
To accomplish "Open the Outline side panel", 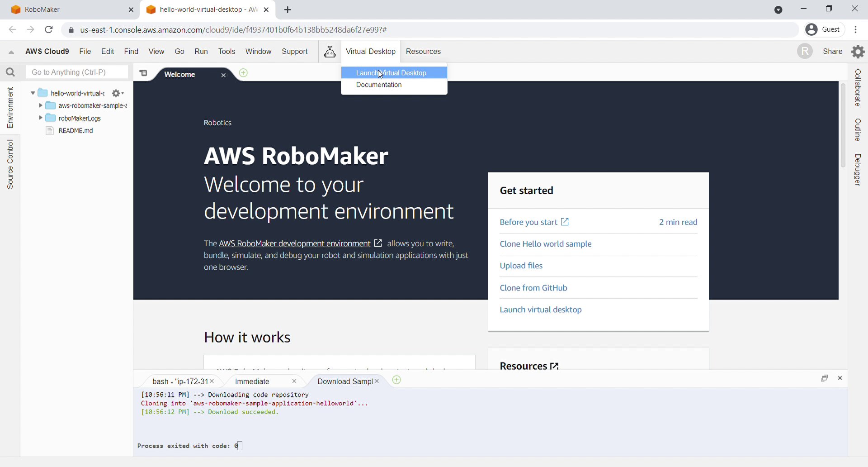I will pyautogui.click(x=858, y=130).
